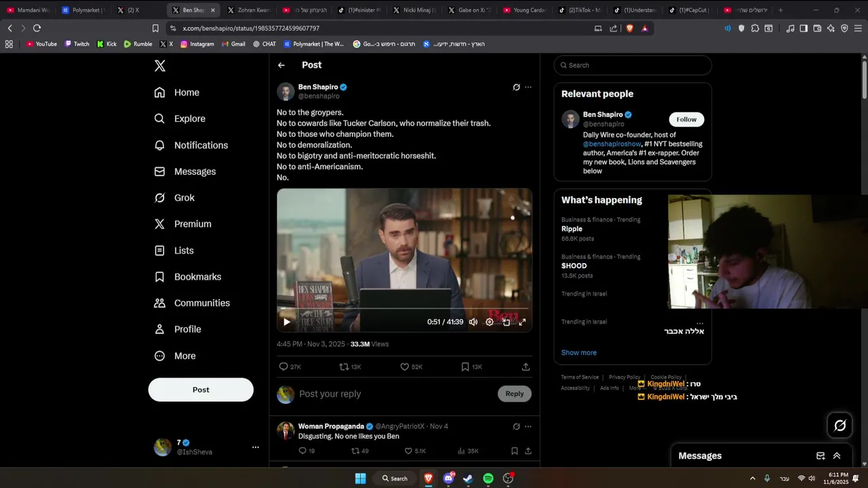This screenshot has width=868, height=488.
Task: Click the white Post button
Action: [x=201, y=390]
